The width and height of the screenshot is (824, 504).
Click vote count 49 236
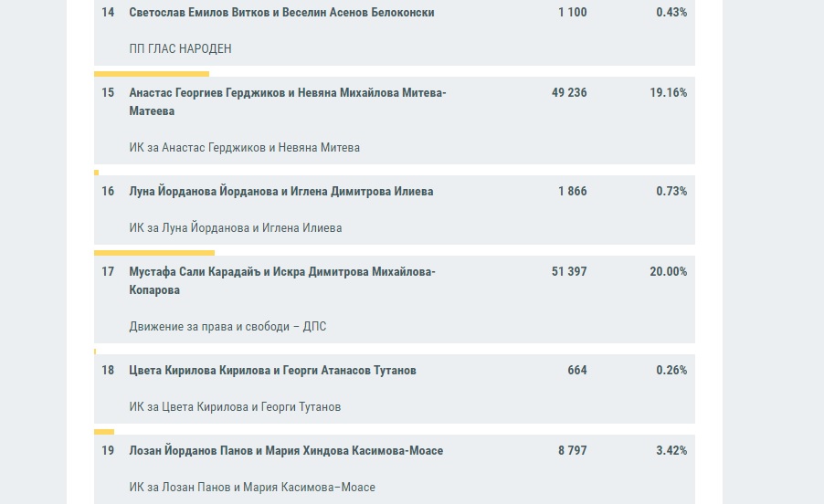pos(569,92)
